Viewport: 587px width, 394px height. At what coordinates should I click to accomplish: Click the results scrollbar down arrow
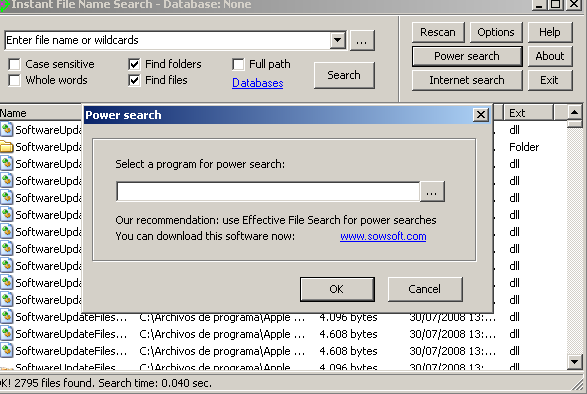click(574, 362)
